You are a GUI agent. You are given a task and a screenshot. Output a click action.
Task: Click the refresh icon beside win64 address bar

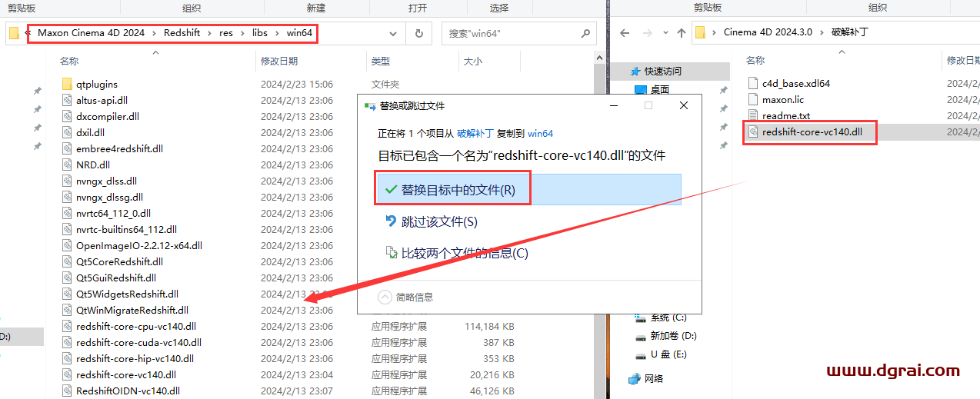tap(419, 34)
